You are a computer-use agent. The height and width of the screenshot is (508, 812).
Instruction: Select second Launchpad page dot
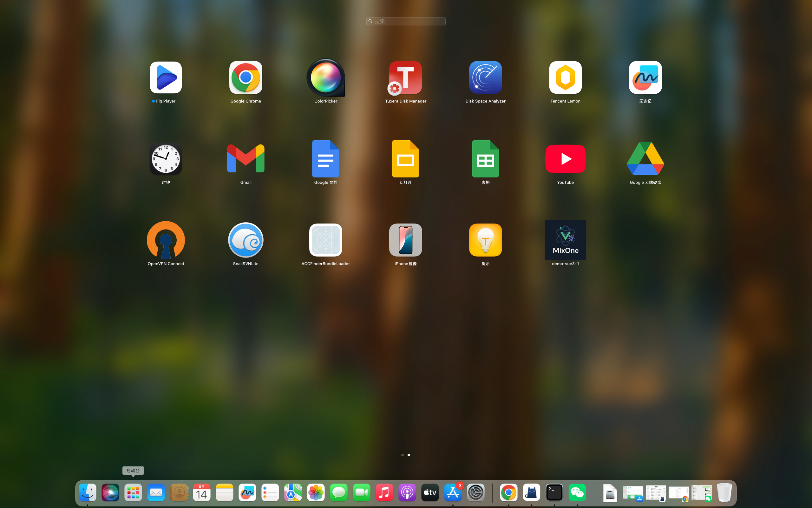pyautogui.click(x=409, y=455)
